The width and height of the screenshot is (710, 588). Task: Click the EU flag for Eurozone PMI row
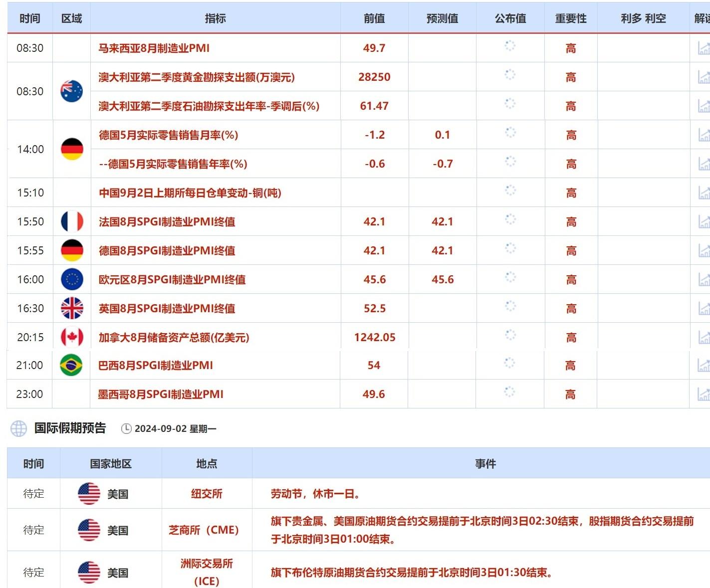point(71,279)
